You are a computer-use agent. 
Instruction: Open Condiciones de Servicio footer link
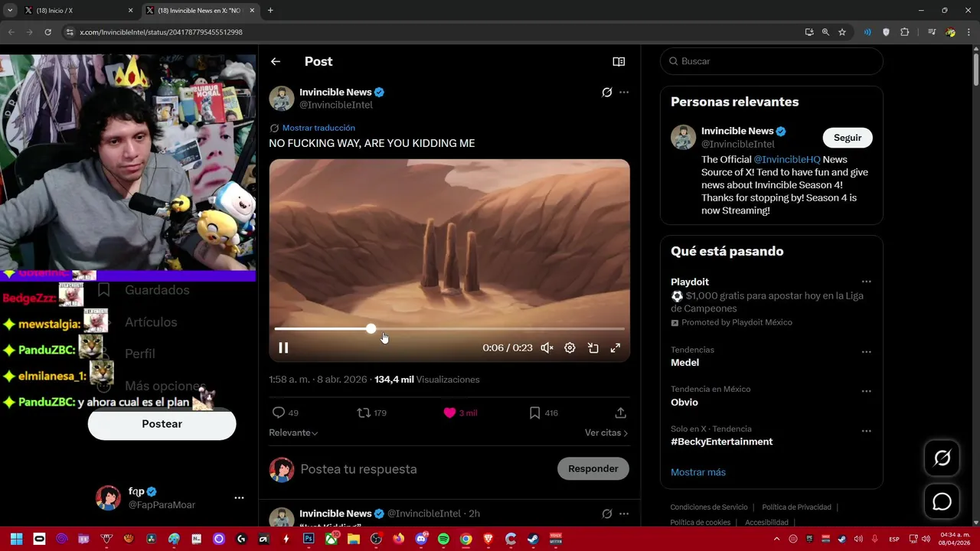pyautogui.click(x=709, y=507)
